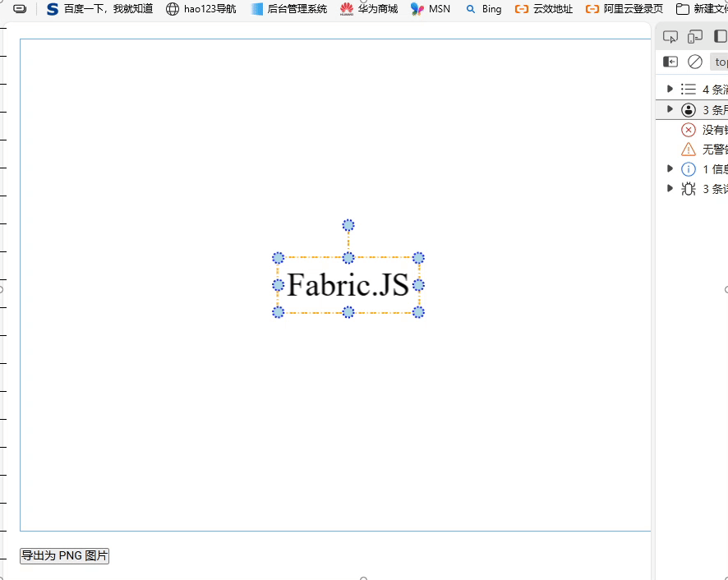Screen dimensions: 728x580
Task: Click the user icon beside 3 条用户消息
Action: 689,109
